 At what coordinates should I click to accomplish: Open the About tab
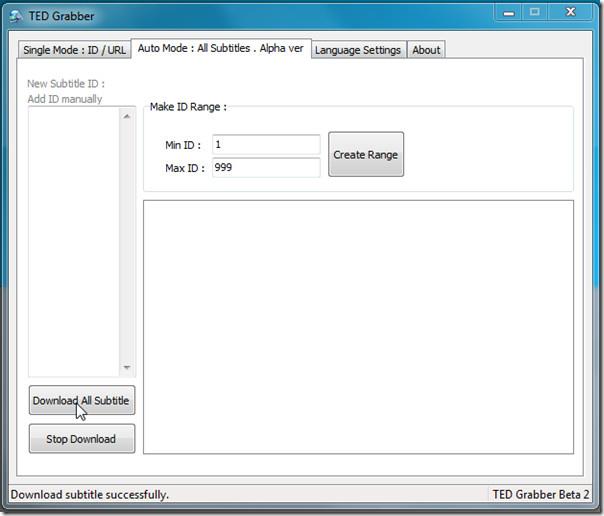click(426, 50)
